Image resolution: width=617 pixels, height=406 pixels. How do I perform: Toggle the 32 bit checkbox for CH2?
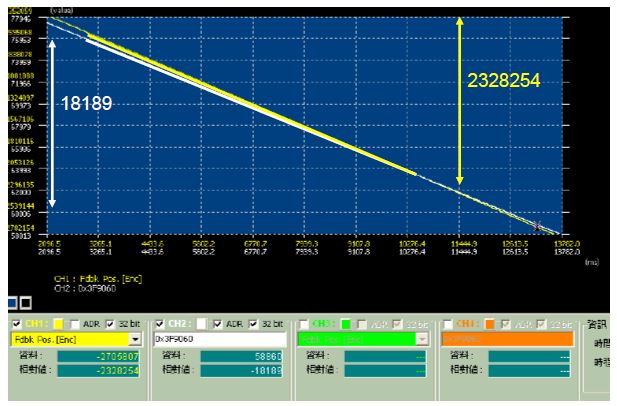point(254,324)
